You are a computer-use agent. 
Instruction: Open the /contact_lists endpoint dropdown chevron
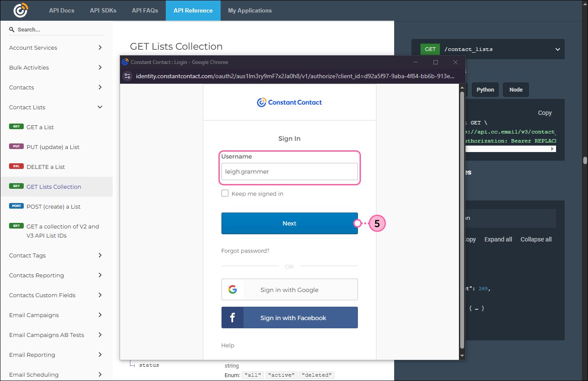click(x=557, y=49)
